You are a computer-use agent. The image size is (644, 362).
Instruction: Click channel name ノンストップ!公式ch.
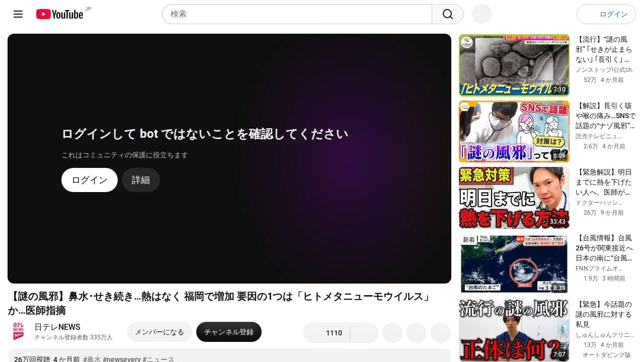coord(604,70)
